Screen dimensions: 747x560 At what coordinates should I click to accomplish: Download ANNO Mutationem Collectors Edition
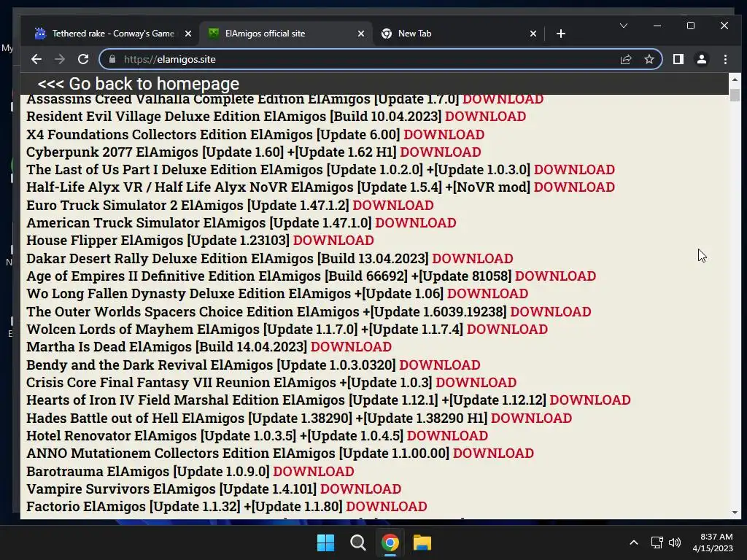click(x=494, y=454)
